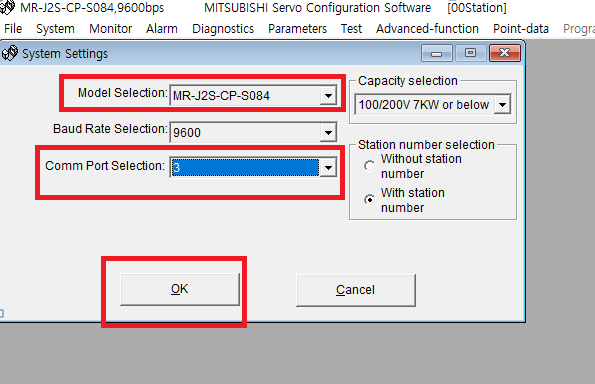Open the Point-data menu
The width and height of the screenshot is (595, 384).
pyautogui.click(x=521, y=28)
